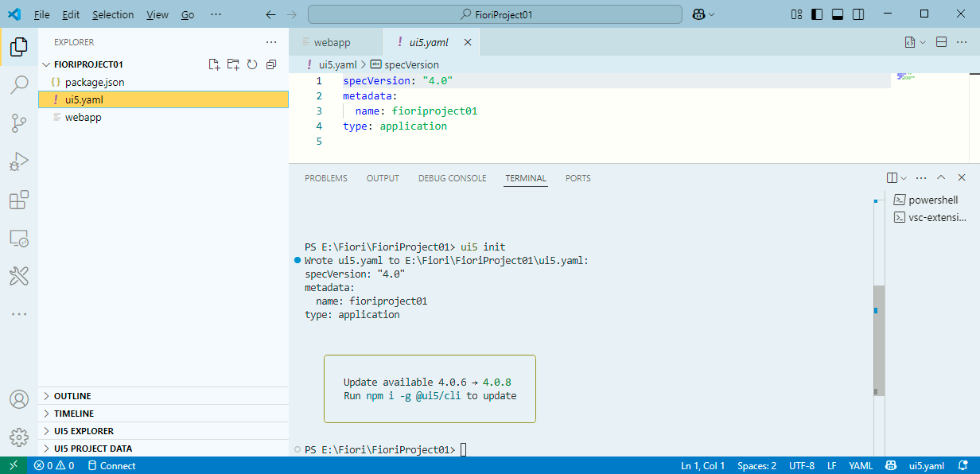
Task: Click the Copilot status icon in status bar
Action: pos(892,465)
